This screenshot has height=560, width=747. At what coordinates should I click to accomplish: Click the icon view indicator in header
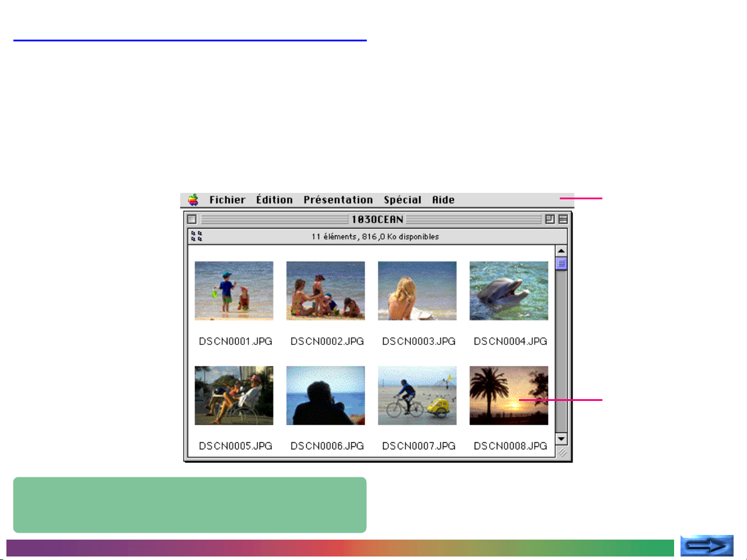pos(197,236)
